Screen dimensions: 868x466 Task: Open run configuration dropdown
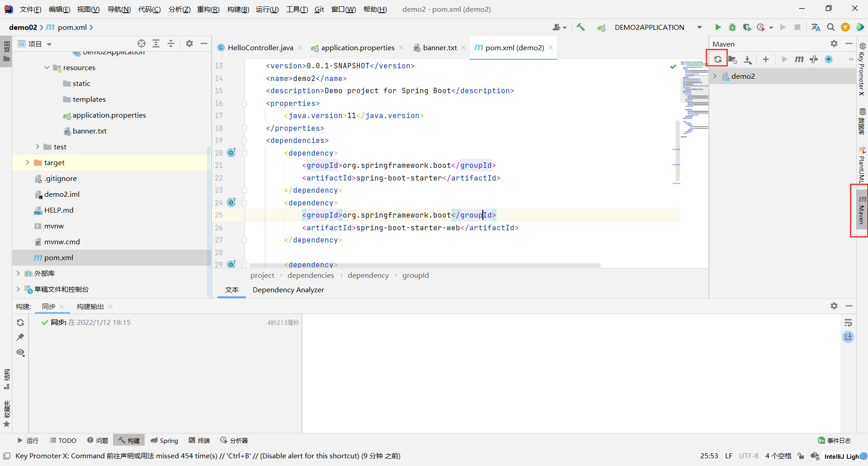tap(699, 27)
